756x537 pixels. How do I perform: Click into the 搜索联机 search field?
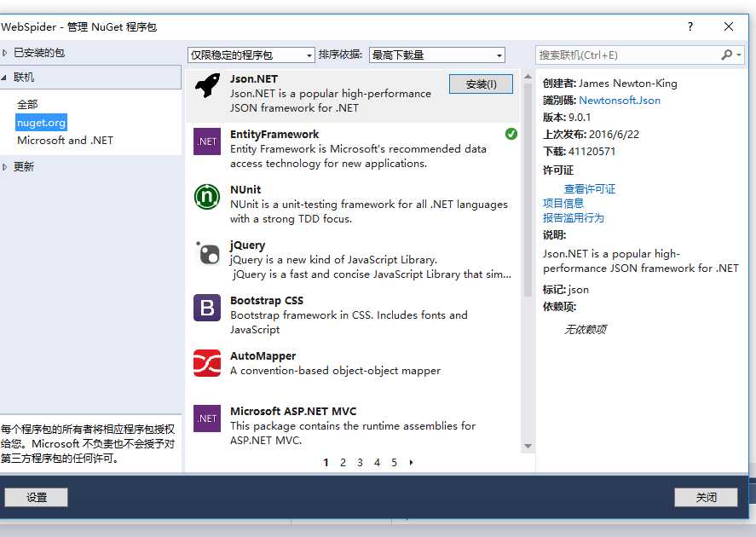coord(626,55)
